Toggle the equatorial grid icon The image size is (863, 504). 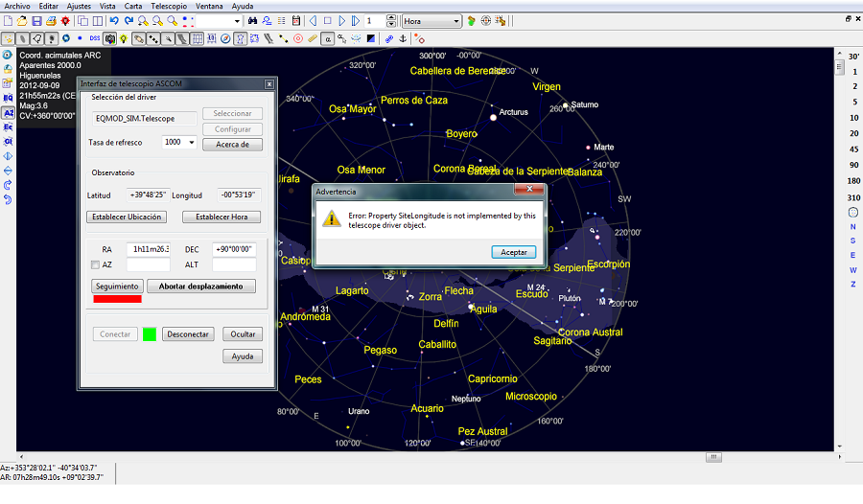(197, 38)
